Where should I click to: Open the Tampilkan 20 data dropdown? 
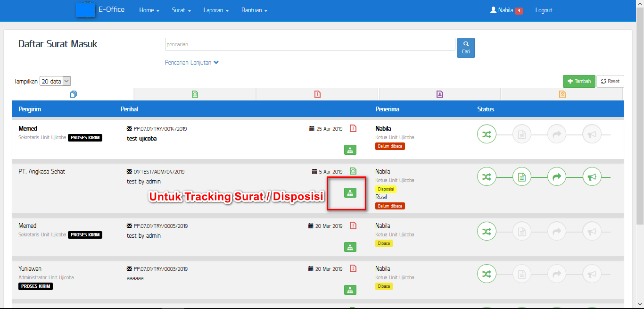[55, 81]
